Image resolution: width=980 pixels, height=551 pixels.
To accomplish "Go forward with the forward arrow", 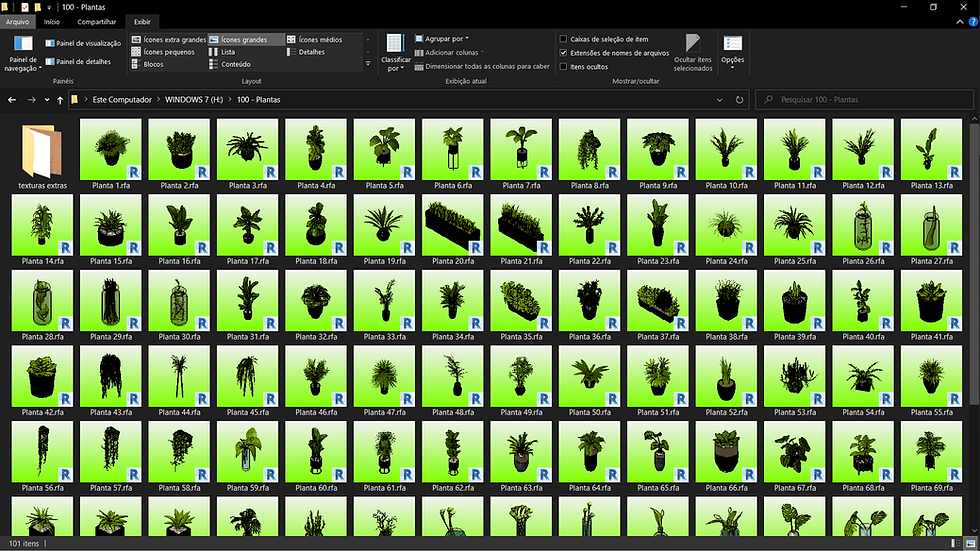I will (x=31, y=100).
